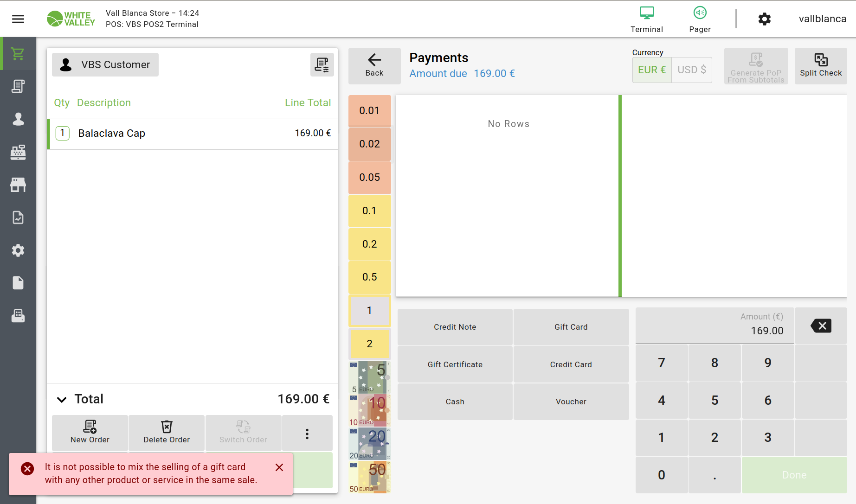The image size is (856, 504).
Task: Open the reports chart sidebar icon
Action: (x=18, y=217)
